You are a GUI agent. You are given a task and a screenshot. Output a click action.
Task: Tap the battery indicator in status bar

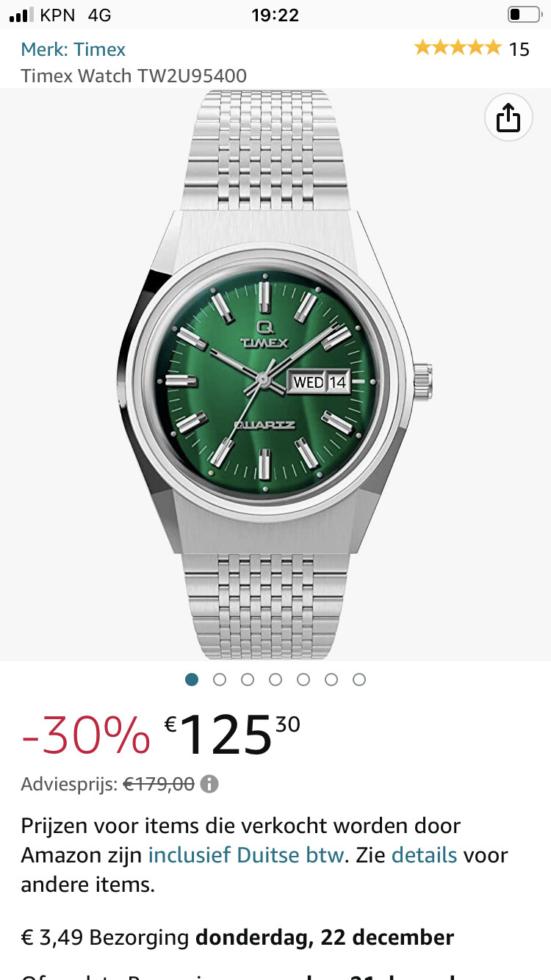click(524, 15)
